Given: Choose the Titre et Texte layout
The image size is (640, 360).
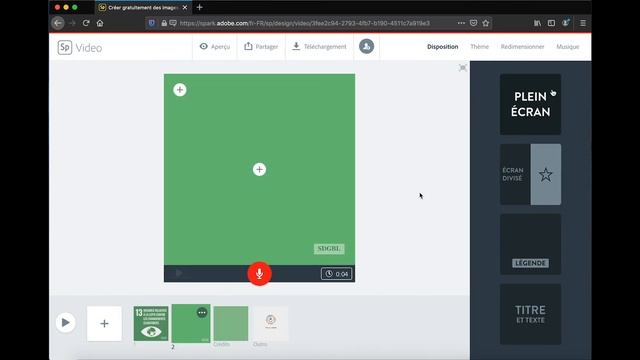Looking at the screenshot, I should (x=530, y=314).
